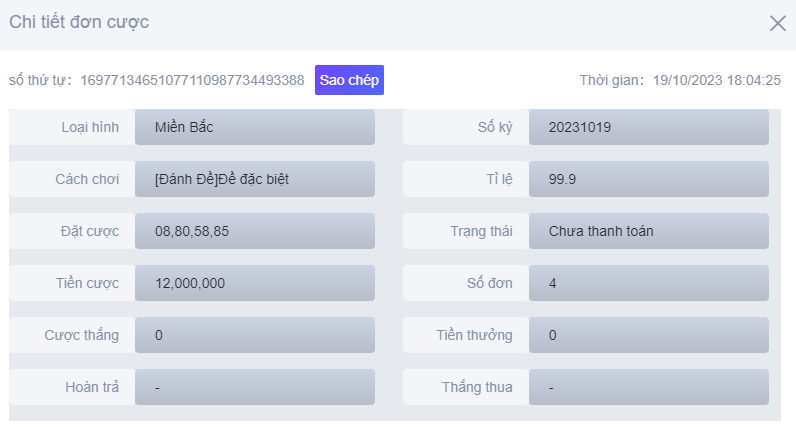Select the Thắng thua value field

[648, 387]
